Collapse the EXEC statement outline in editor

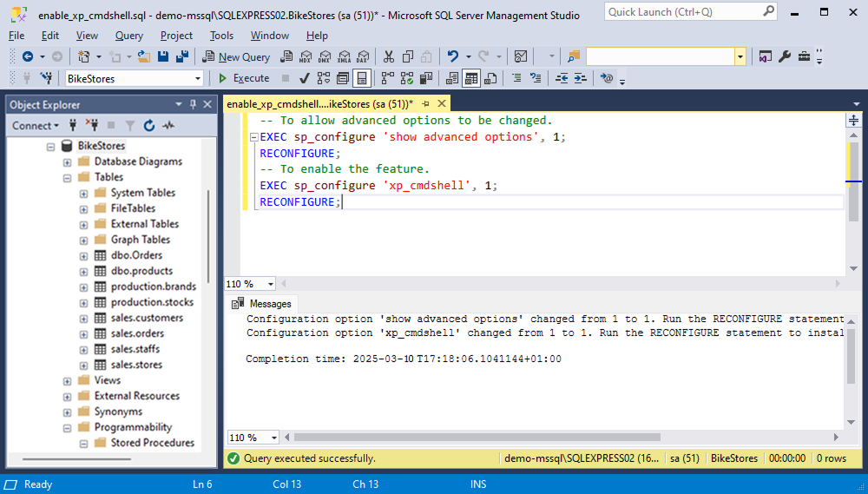pyautogui.click(x=254, y=137)
